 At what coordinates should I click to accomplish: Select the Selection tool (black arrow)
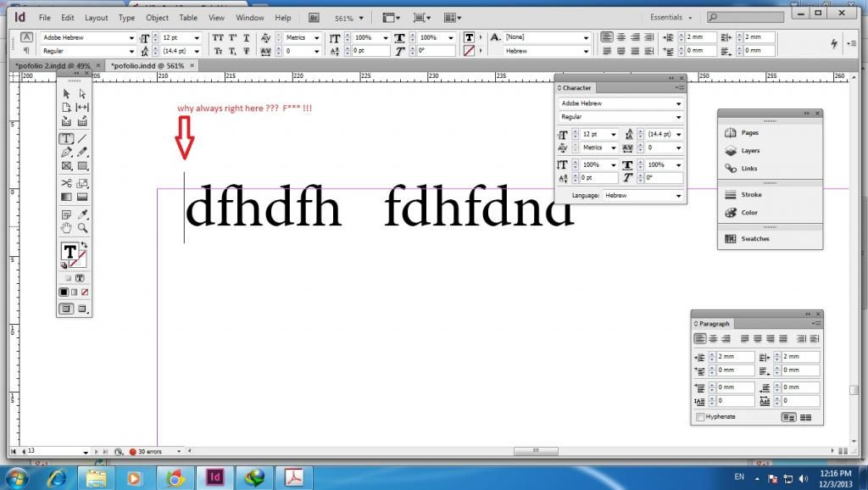[66, 94]
